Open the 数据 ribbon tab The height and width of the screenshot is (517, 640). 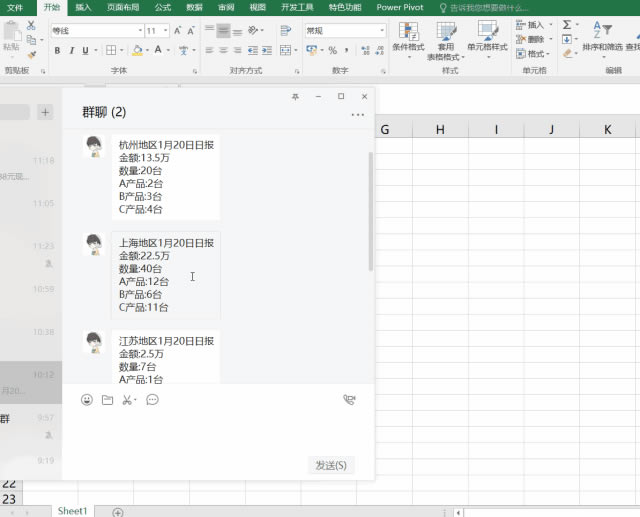pyautogui.click(x=194, y=7)
